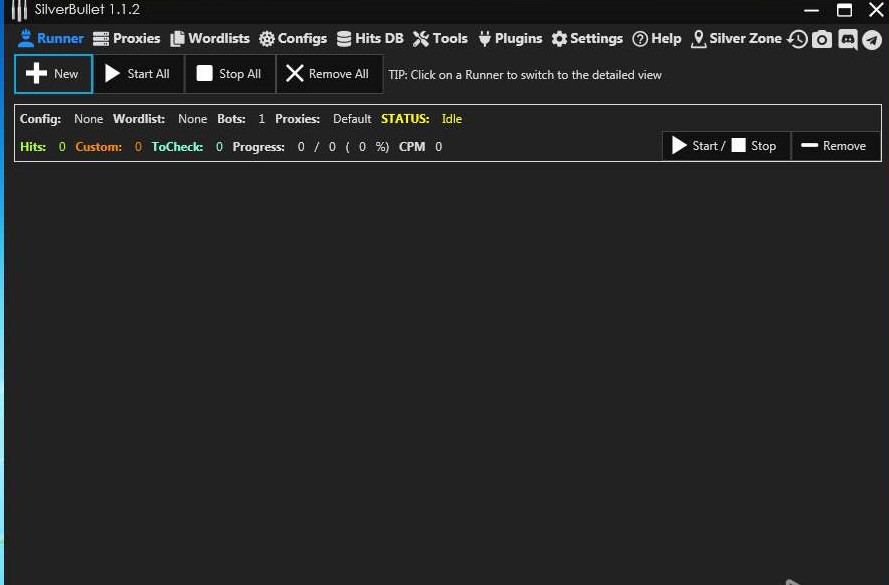
Task: Open the Telegram icon link
Action: 872,40
